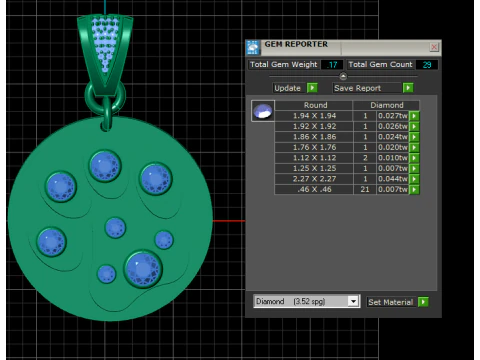Click the Total Gem Count label
The width and height of the screenshot is (480, 360).
point(380,65)
